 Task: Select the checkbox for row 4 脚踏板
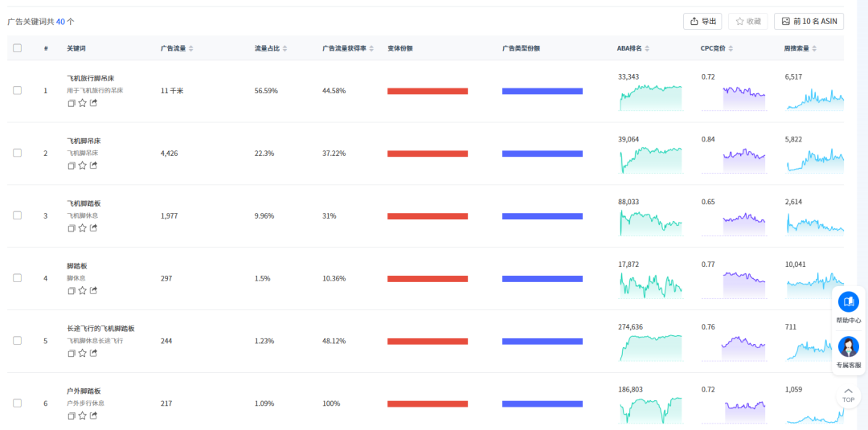click(18, 278)
